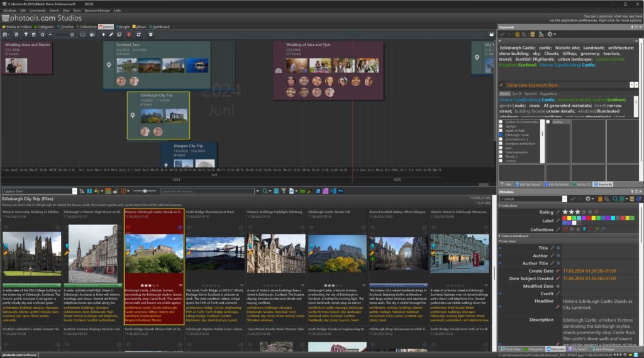Check the Family keyword checkbox

point(501,156)
